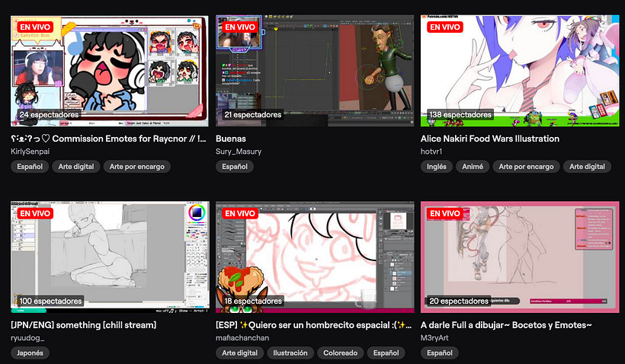
Task: Click the title '[JPN/ENG] something [chill stream]'
Action: [83, 325]
